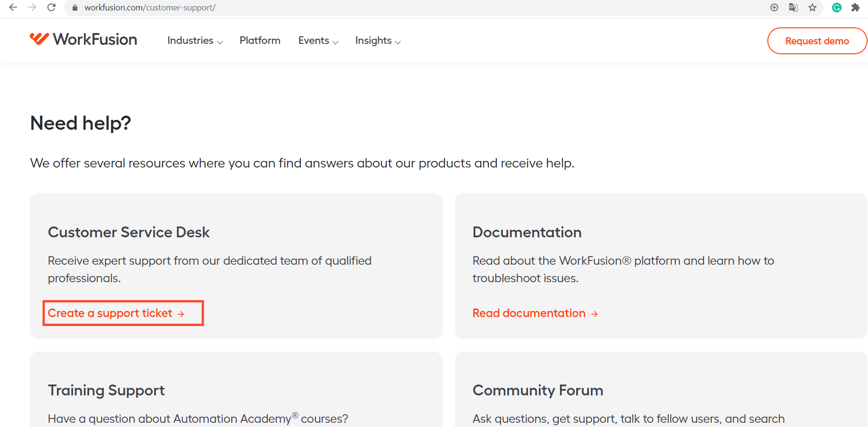Click 'Receive expert support' description text

tap(210, 269)
